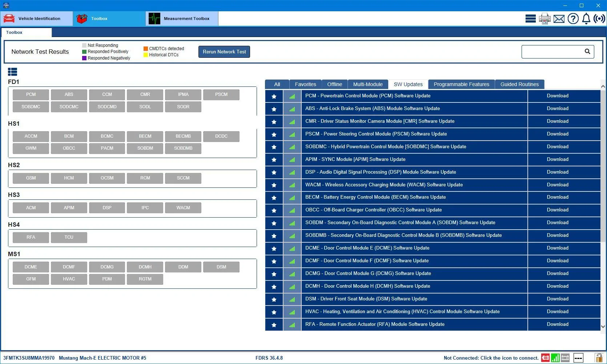The height and width of the screenshot is (364, 607).
Task: Click the scrollbar down arrow in updates list
Action: tap(603, 327)
